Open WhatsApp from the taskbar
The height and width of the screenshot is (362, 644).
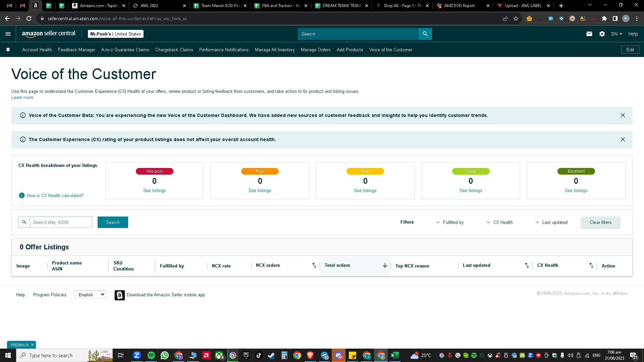tap(165, 355)
